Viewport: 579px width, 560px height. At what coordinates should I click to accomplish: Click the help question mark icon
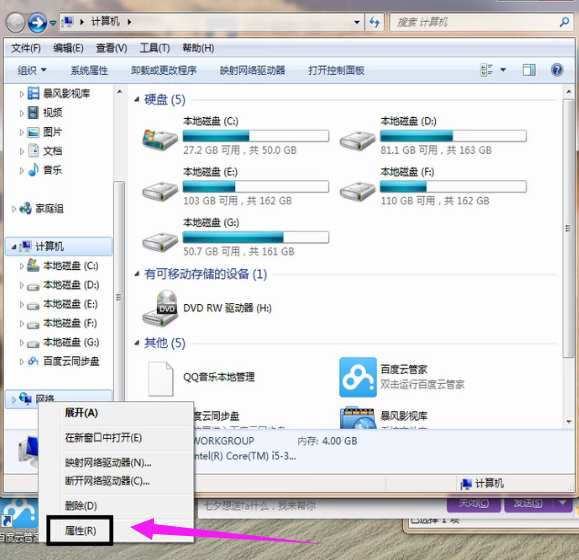(557, 70)
